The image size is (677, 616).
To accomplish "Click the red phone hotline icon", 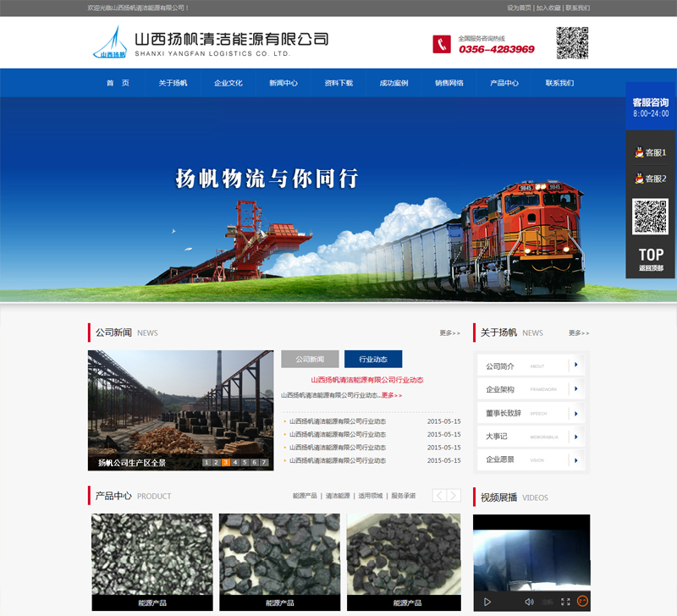I will [x=442, y=44].
